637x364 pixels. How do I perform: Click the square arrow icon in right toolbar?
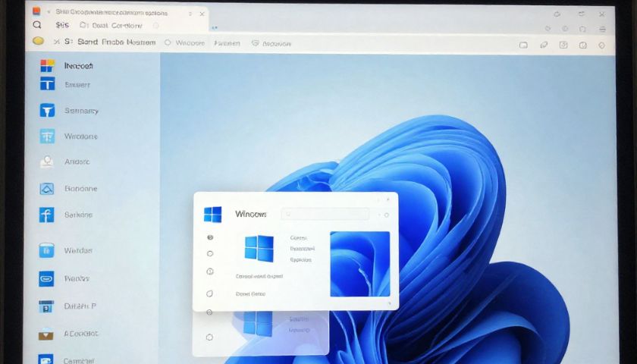pyautogui.click(x=563, y=45)
